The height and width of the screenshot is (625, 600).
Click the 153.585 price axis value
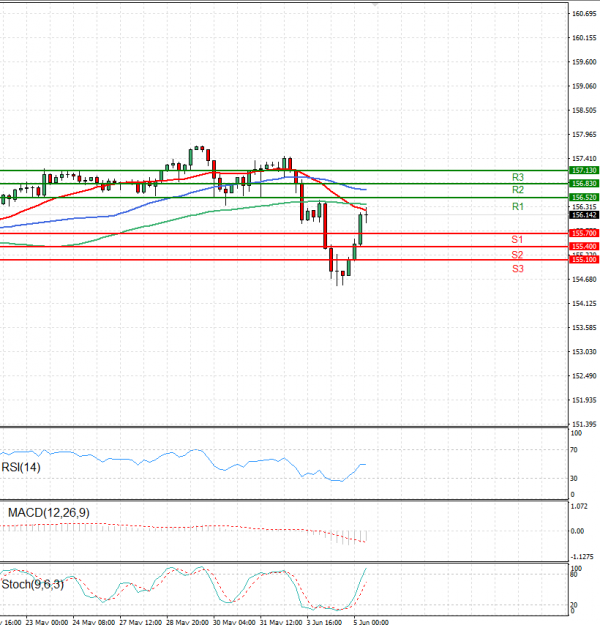[x=584, y=328]
